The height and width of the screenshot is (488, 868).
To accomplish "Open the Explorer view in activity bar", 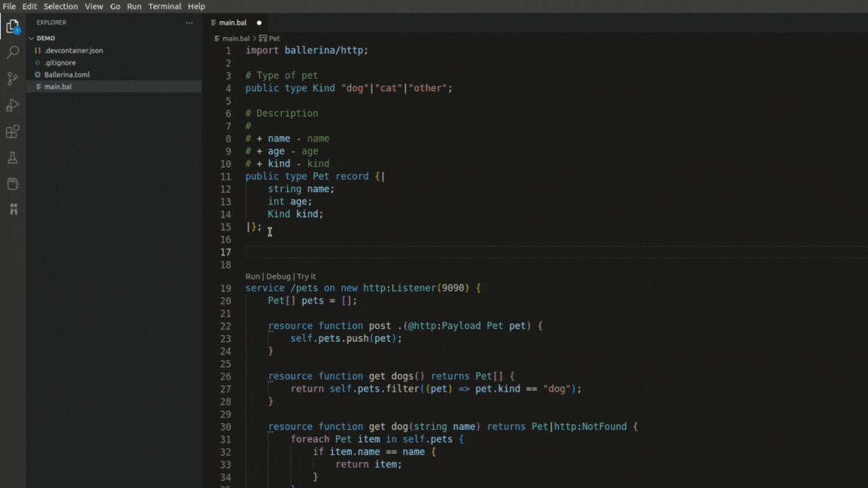I will [13, 26].
